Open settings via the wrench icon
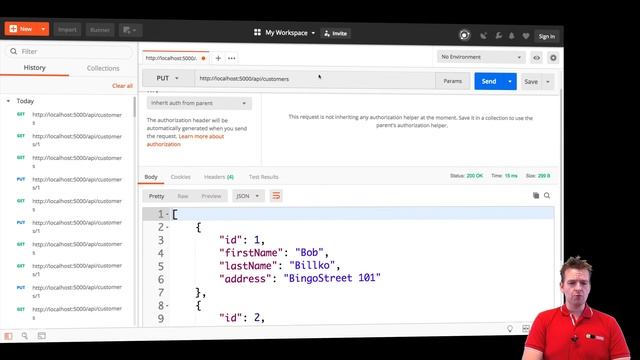 [x=498, y=36]
